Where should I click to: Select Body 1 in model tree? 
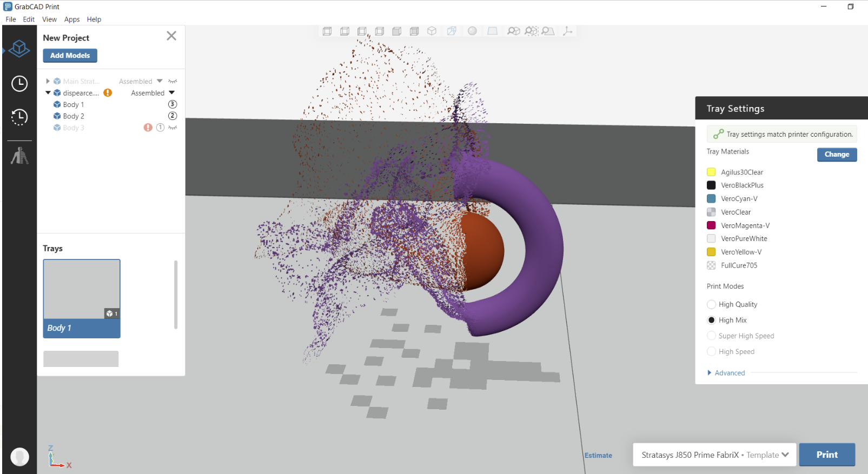pos(74,104)
